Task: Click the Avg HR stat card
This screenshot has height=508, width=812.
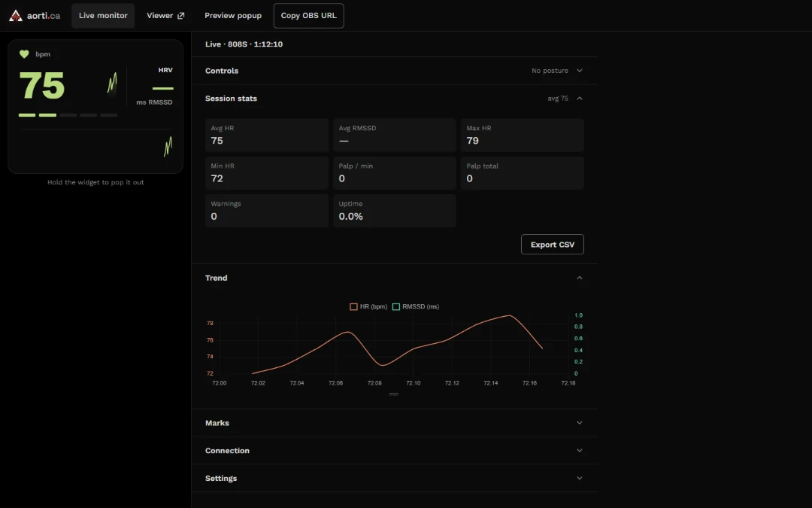Action: pyautogui.click(x=267, y=135)
